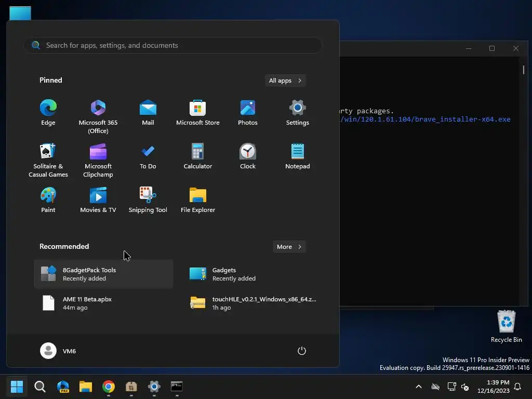Open the package box app on taskbar

click(x=131, y=387)
